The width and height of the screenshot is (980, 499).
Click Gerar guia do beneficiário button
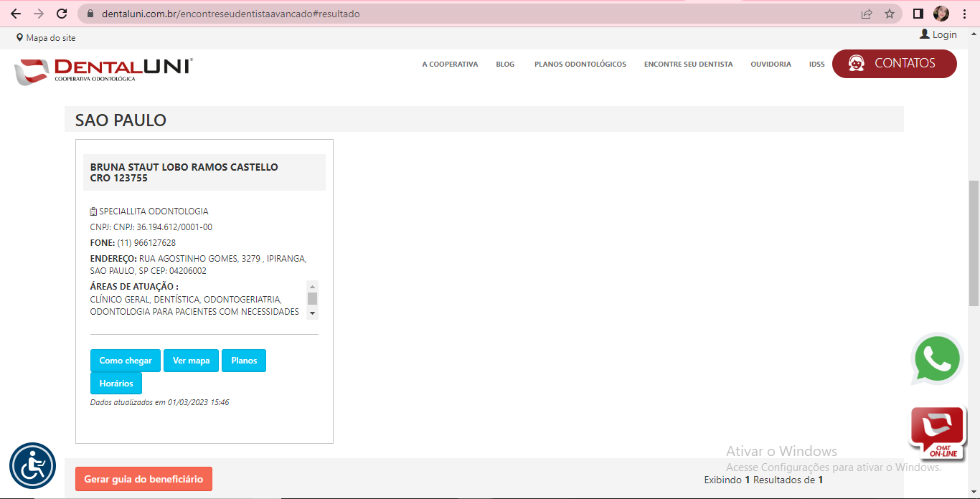(x=143, y=479)
